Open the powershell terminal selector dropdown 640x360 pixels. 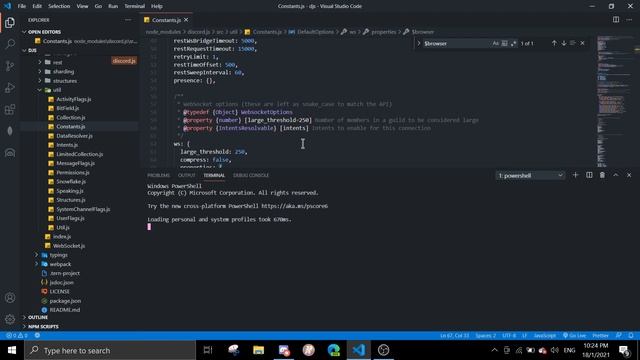[x=530, y=176]
